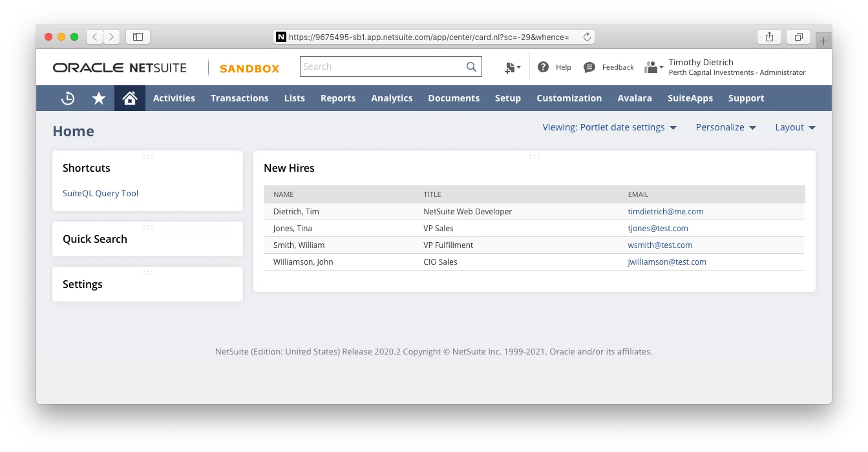Viewport: 868px width, 452px height.
Task: Open the SuiteQL Query Tool link
Action: 100,193
